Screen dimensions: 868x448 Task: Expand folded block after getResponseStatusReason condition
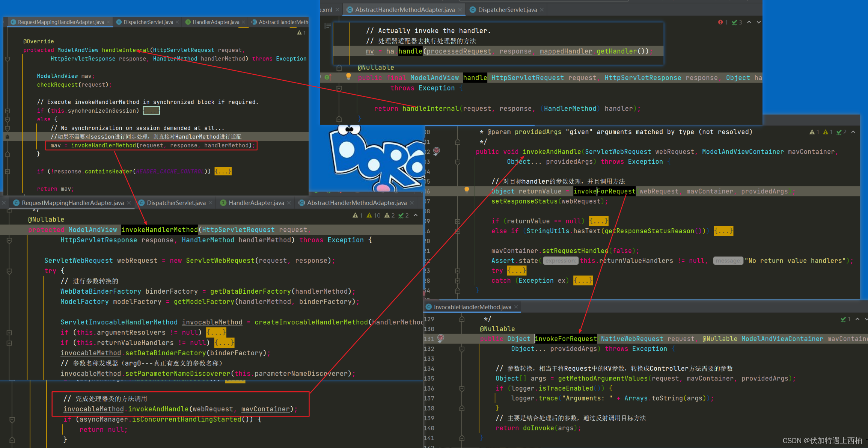click(723, 231)
